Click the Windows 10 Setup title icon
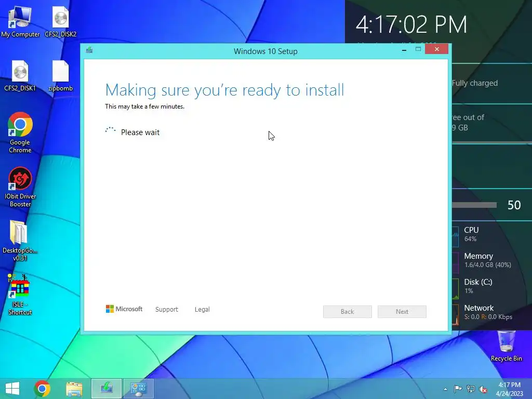Screen dimensions: 532x399 pos(89,50)
